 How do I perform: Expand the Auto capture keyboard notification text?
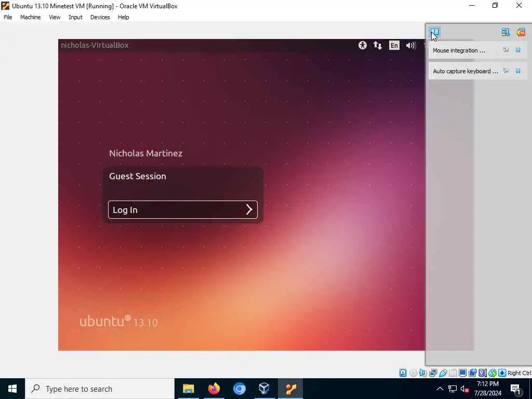point(465,71)
